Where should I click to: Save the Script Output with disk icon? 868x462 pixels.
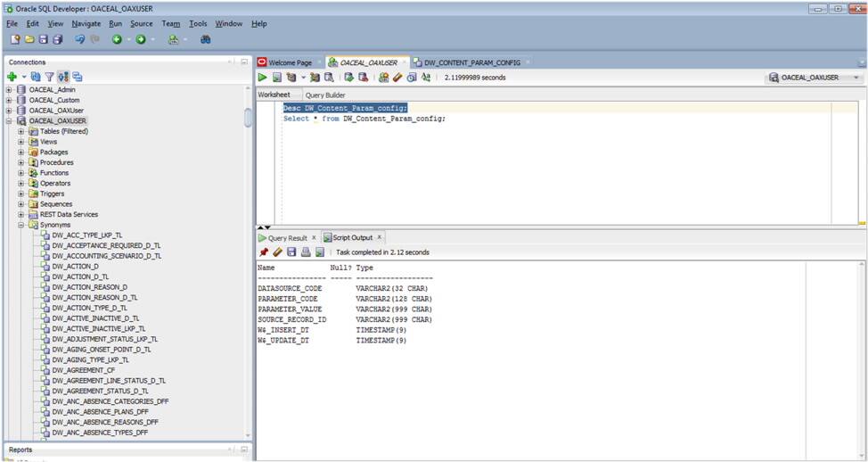pyautogui.click(x=291, y=252)
